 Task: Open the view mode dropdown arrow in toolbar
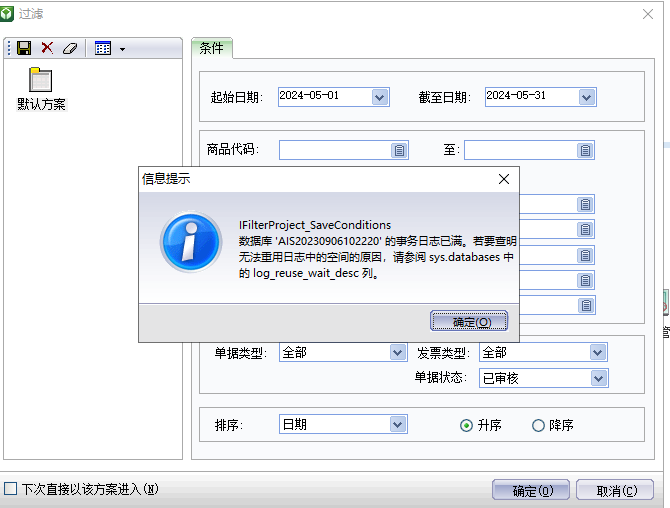click(122, 48)
